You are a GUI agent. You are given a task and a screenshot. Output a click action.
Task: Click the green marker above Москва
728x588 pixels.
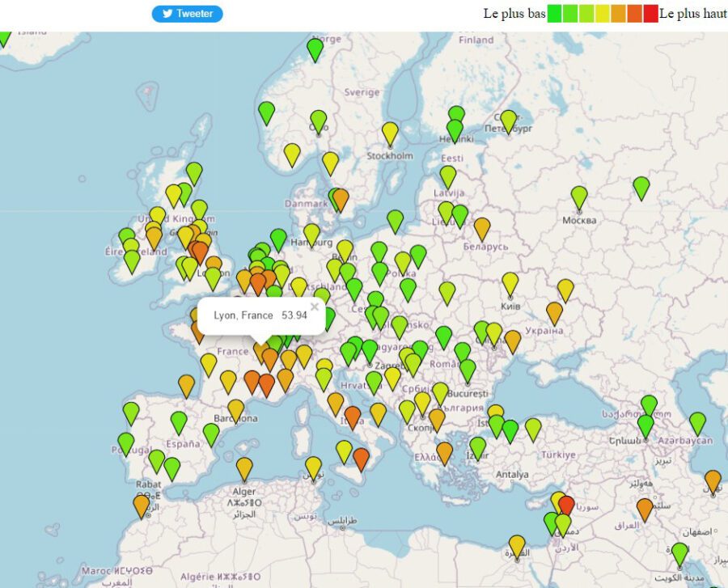tap(579, 197)
